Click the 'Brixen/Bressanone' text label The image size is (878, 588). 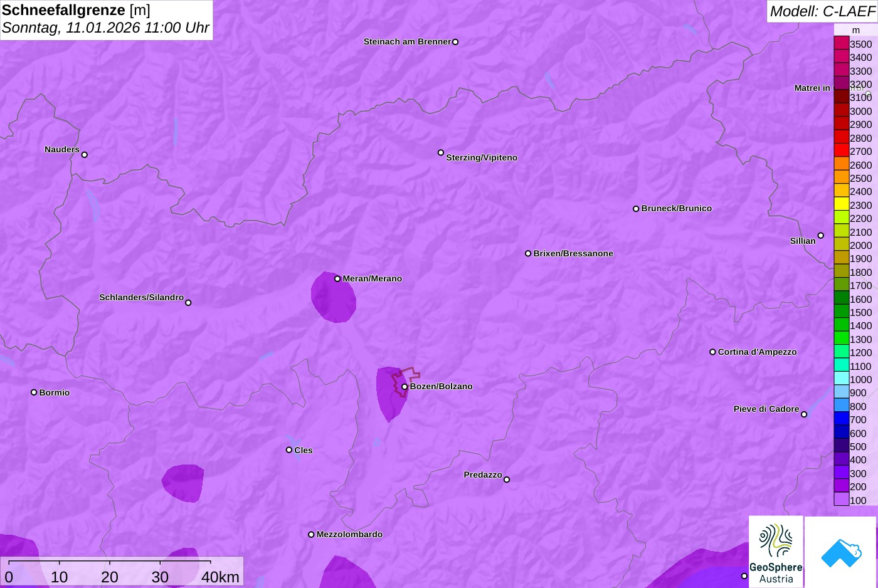click(x=573, y=254)
